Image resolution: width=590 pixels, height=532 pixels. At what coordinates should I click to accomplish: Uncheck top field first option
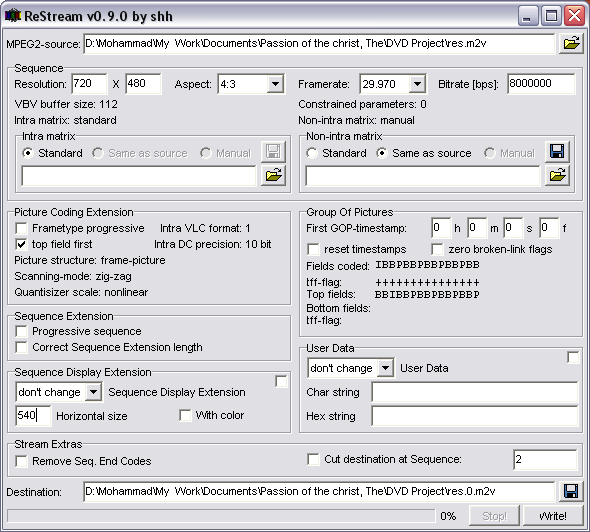[x=21, y=244]
